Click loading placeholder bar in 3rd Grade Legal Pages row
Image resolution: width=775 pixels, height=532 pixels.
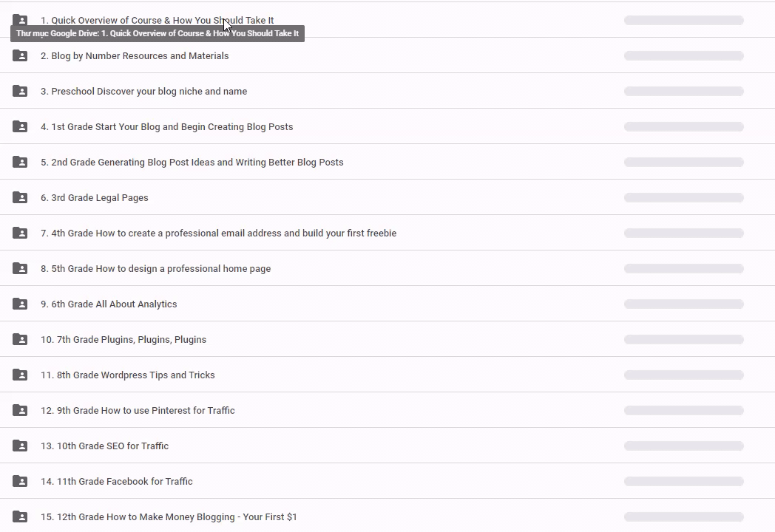click(x=683, y=197)
